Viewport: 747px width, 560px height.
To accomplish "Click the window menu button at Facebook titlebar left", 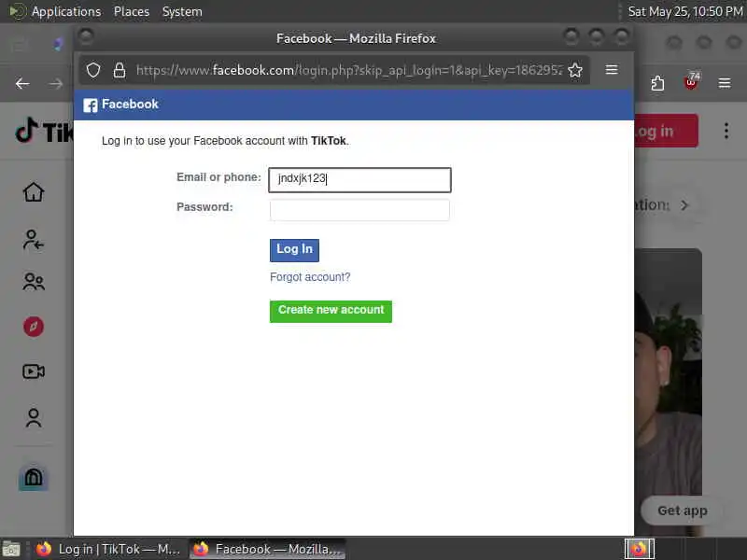I will click(x=86, y=37).
